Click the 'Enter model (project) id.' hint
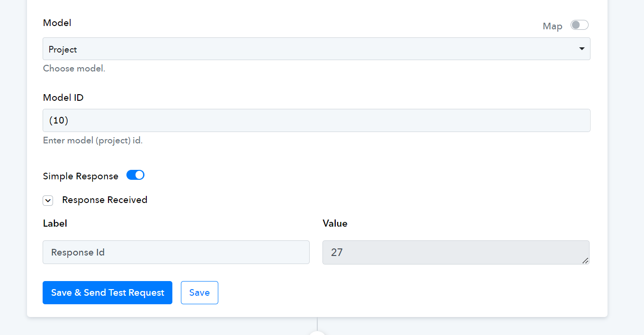 (93, 141)
